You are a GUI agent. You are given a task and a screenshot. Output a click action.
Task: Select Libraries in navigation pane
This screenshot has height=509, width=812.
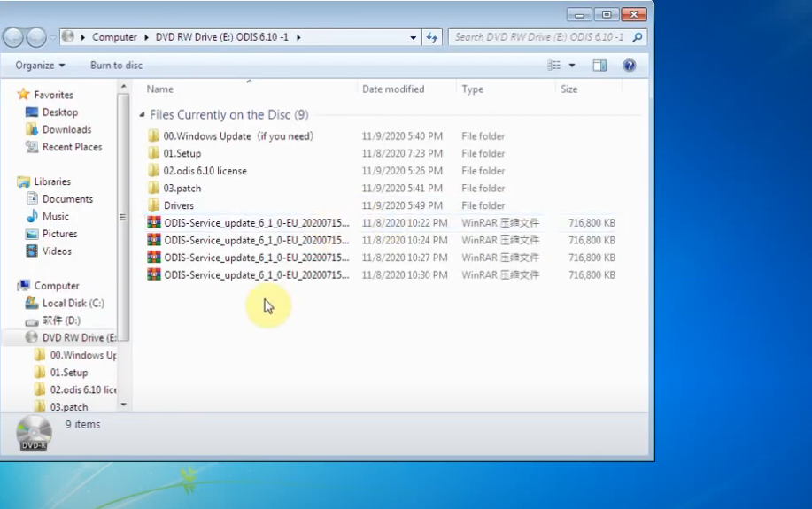point(52,181)
